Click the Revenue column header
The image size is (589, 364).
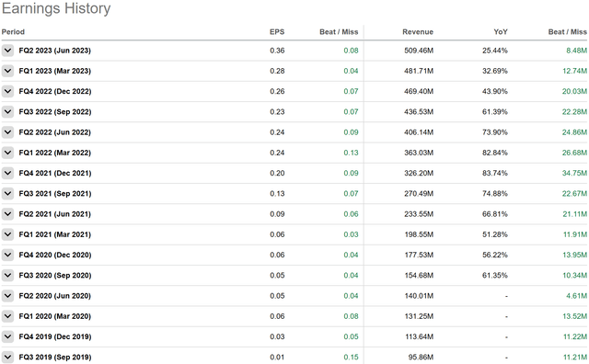[x=418, y=32]
